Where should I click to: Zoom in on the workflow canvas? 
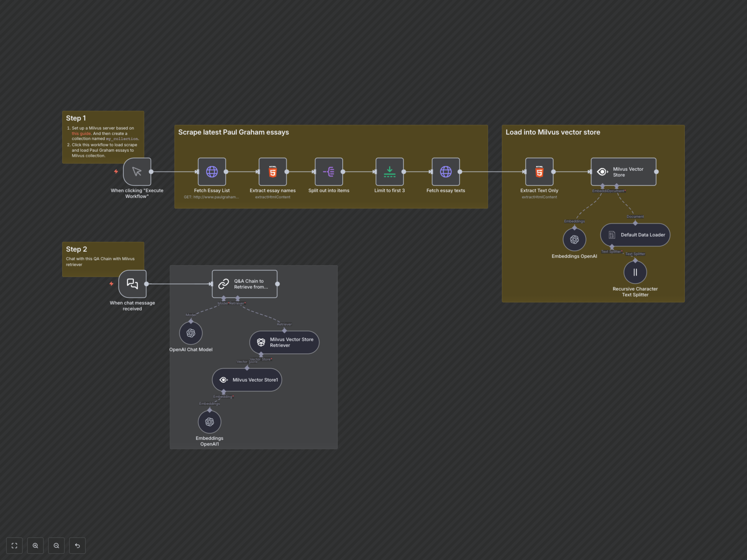[x=35, y=545]
